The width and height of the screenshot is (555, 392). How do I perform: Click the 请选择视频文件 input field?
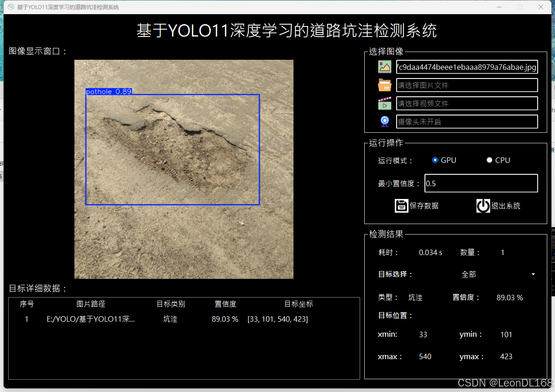pyautogui.click(x=467, y=103)
